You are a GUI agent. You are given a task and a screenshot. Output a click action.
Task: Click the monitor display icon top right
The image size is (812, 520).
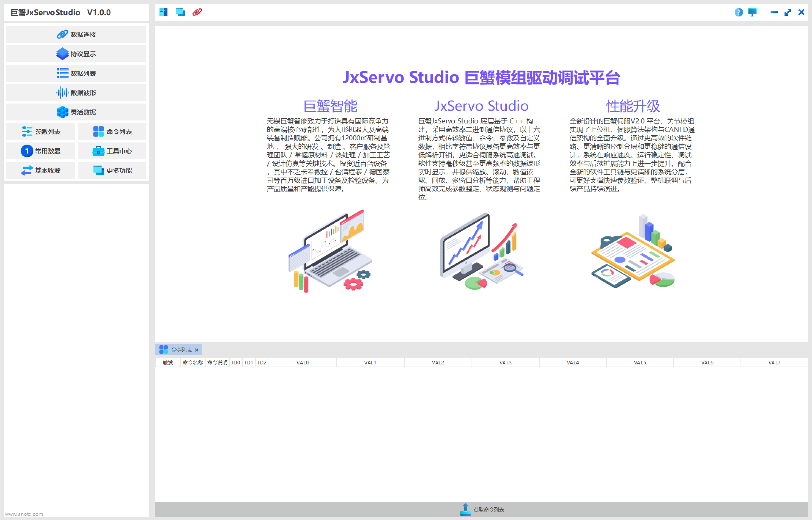click(x=752, y=12)
